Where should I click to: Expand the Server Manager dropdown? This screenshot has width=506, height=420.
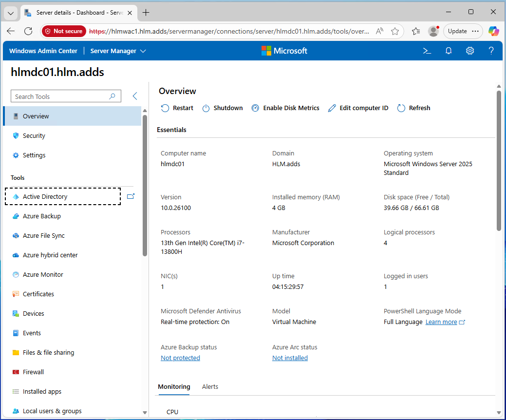(118, 51)
